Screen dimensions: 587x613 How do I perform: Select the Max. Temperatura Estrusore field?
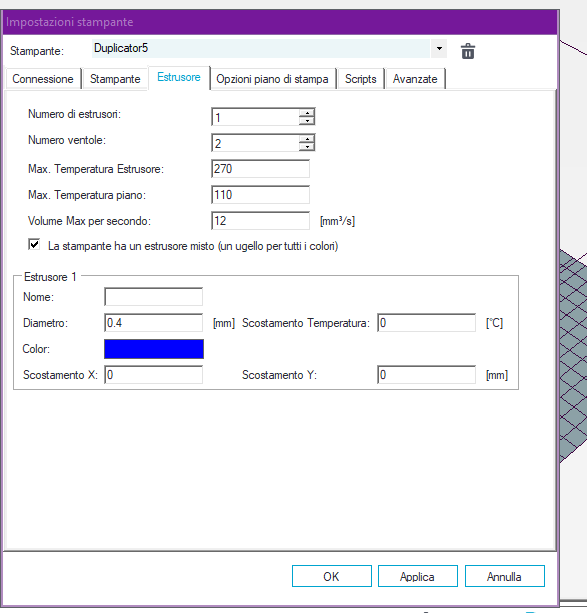tap(260, 169)
